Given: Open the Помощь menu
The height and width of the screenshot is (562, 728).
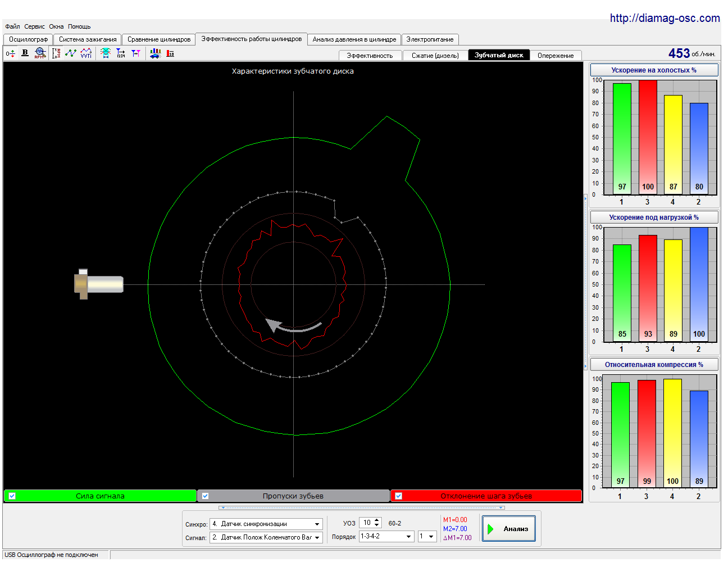Looking at the screenshot, I should click(79, 26).
